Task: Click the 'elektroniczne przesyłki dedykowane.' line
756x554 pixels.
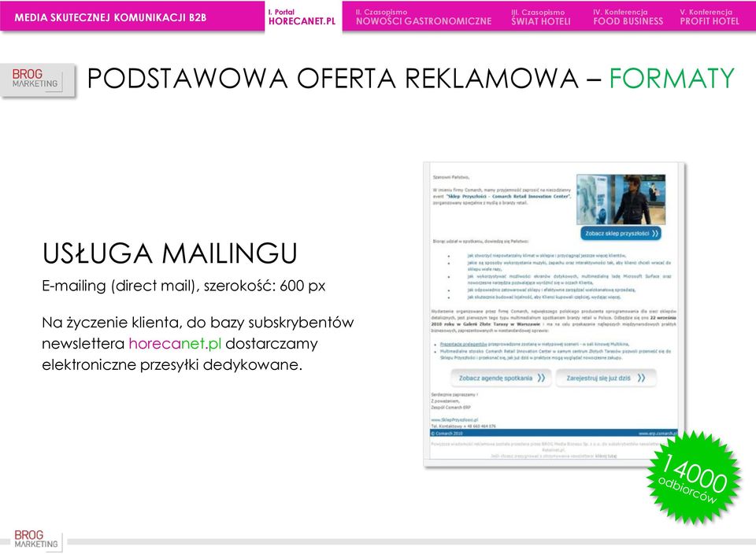Action: click(172, 364)
